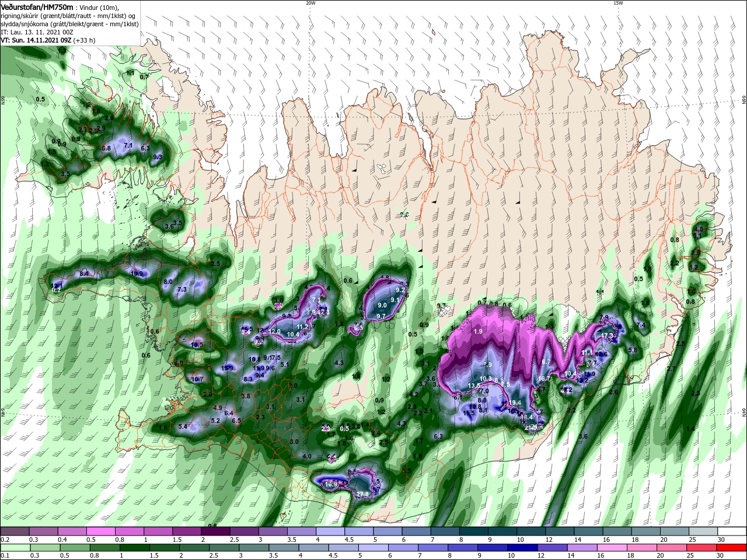Click the 6.8 precipitation value

coord(106,148)
